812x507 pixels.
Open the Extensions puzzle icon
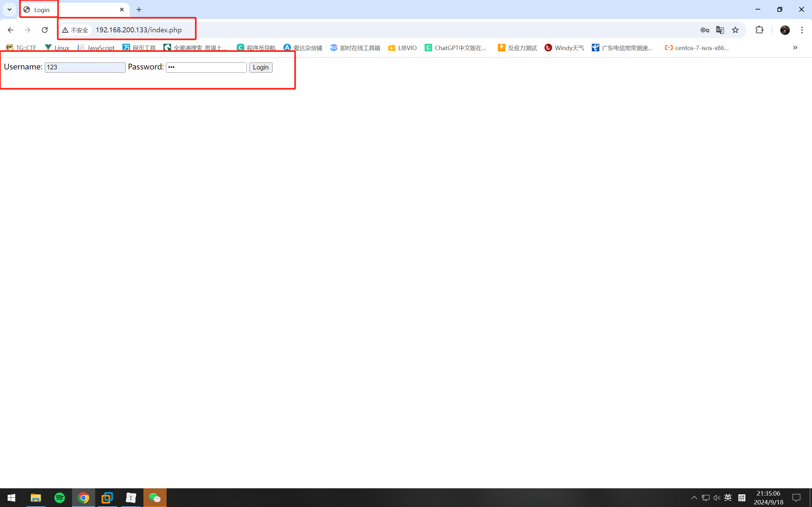[x=759, y=30]
